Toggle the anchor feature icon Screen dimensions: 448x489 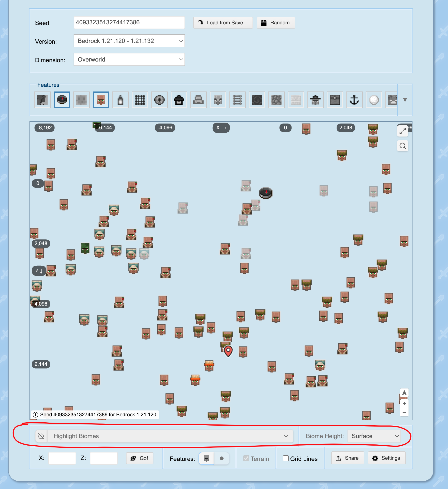(x=354, y=100)
